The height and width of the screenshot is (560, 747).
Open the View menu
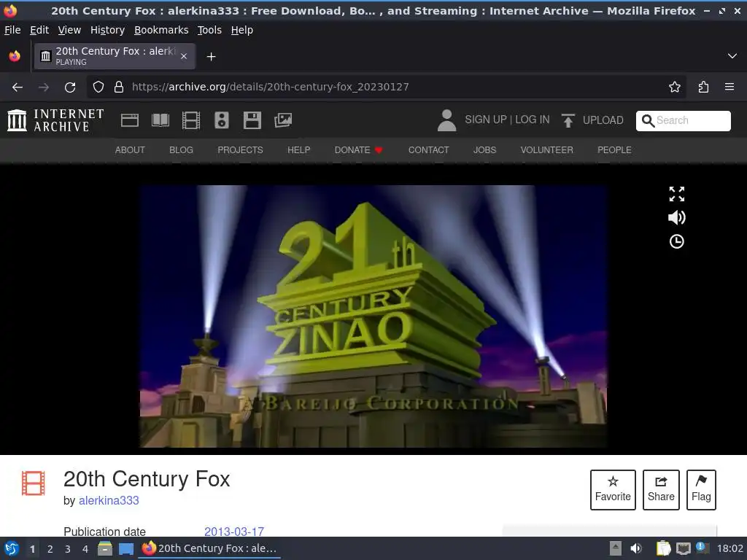[x=69, y=30]
